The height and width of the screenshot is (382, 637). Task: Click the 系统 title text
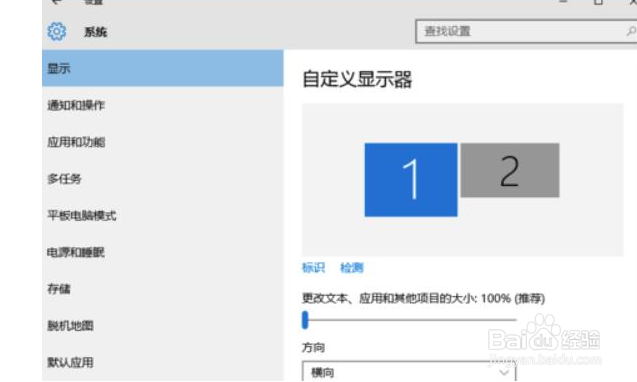coord(95,32)
